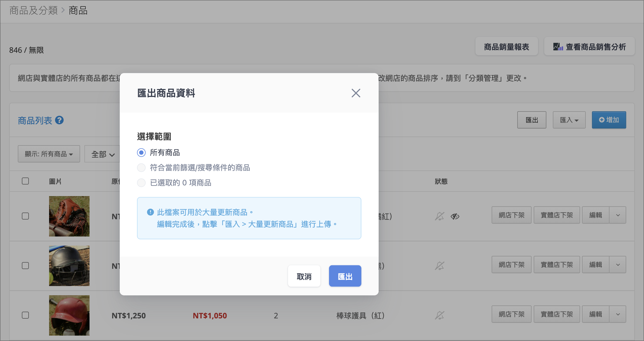Click muted bell icon in first product row
Screen dimensions: 644x341
[x=439, y=216]
